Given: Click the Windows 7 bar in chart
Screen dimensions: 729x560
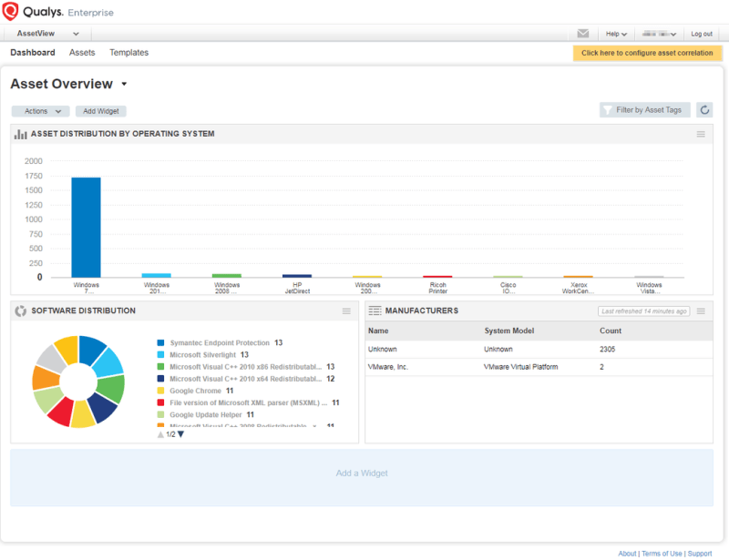Looking at the screenshot, I should point(86,228).
